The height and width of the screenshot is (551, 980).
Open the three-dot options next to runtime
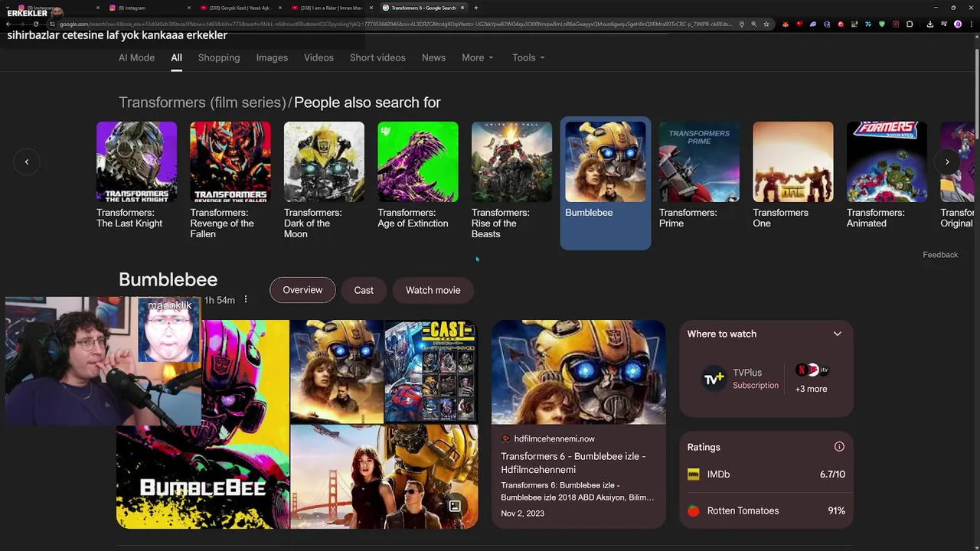(x=246, y=299)
